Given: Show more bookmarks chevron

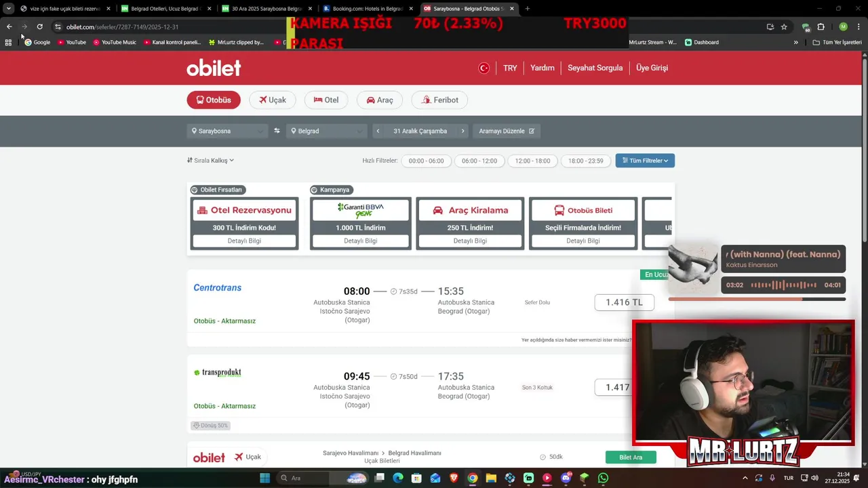Looking at the screenshot, I should 796,42.
